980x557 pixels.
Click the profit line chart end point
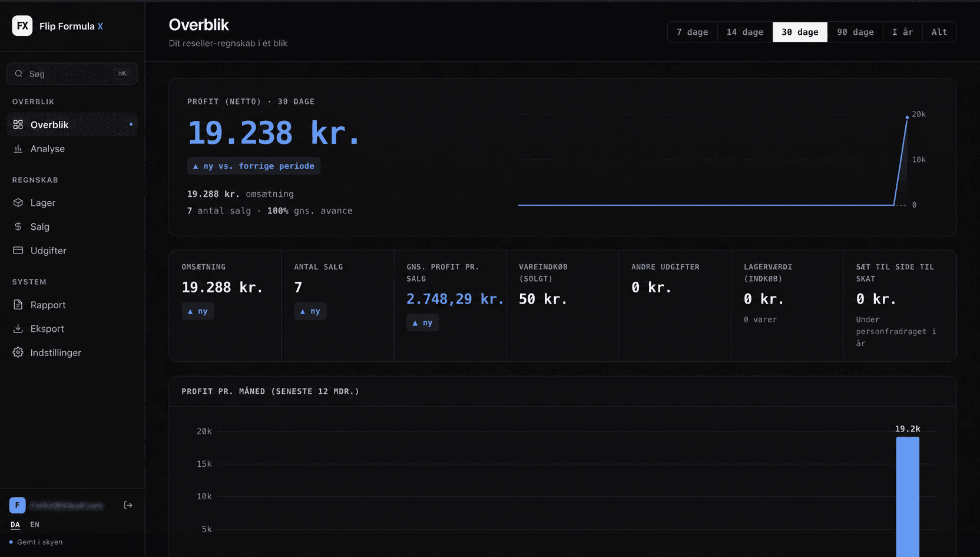pyautogui.click(x=907, y=117)
